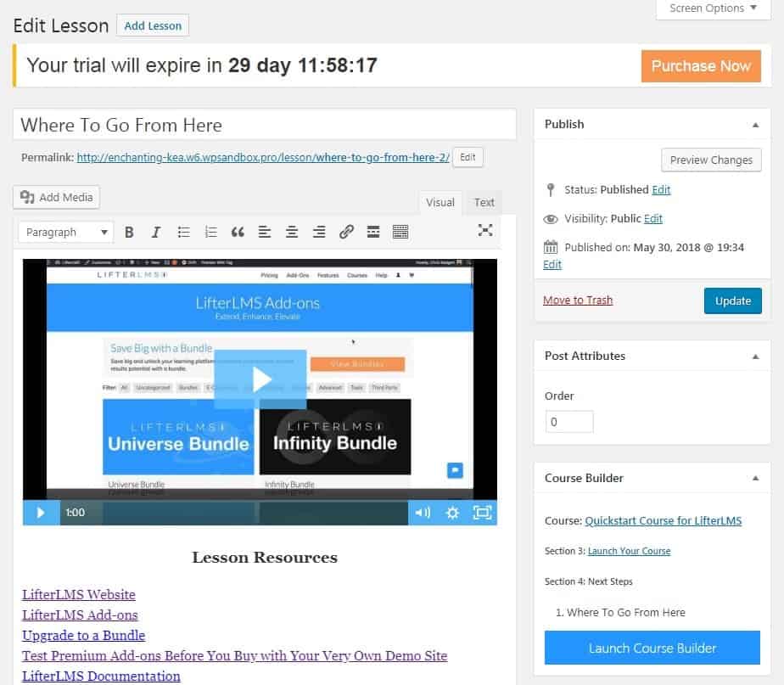784x685 pixels.
Task: Toggle the toolbar kitchen sink
Action: tap(400, 232)
